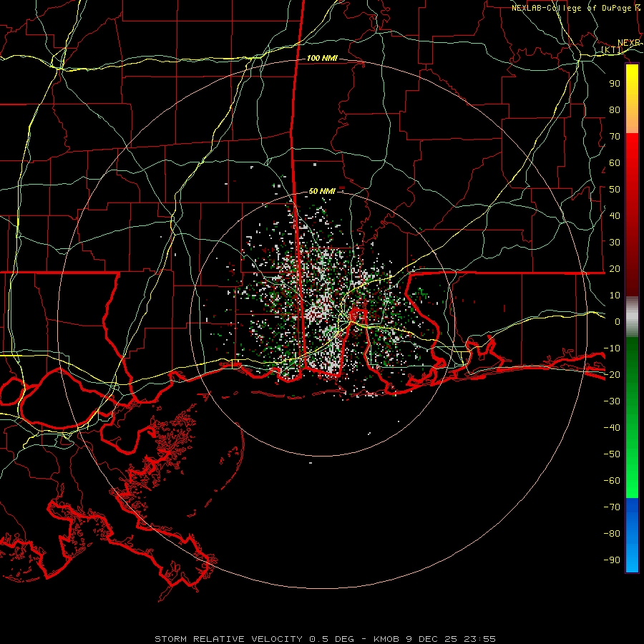
Task: Click the -10 value on color scale
Action: point(612,348)
